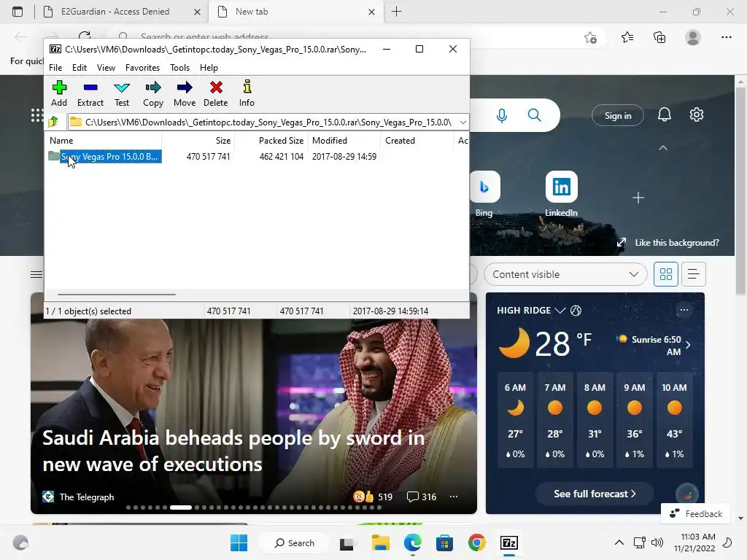Click Like this background link
Screen dimensions: 747x560
pyautogui.click(x=676, y=242)
